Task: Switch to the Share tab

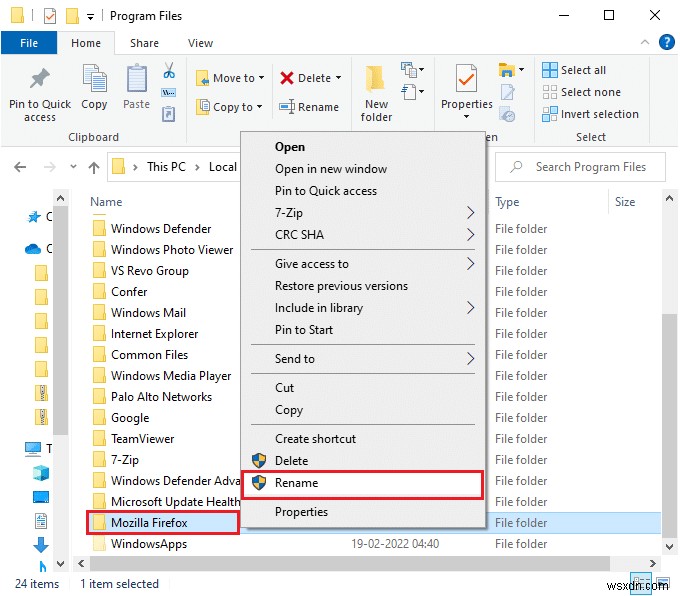Action: tap(144, 43)
